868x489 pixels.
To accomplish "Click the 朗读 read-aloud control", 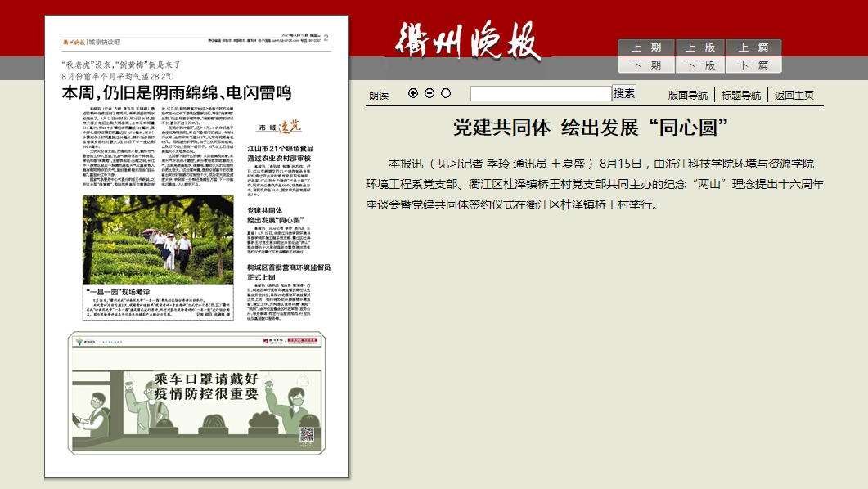I will (x=379, y=95).
